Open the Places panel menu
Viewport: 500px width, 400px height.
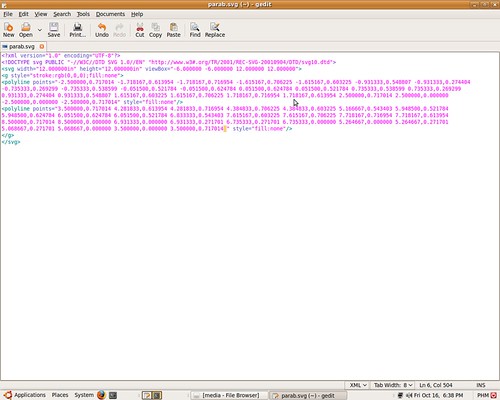coord(60,395)
